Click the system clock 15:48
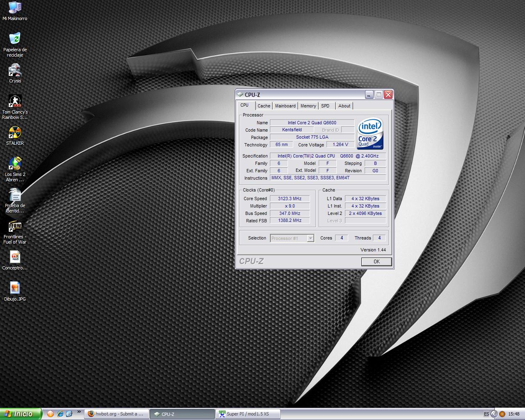 pos(514,414)
